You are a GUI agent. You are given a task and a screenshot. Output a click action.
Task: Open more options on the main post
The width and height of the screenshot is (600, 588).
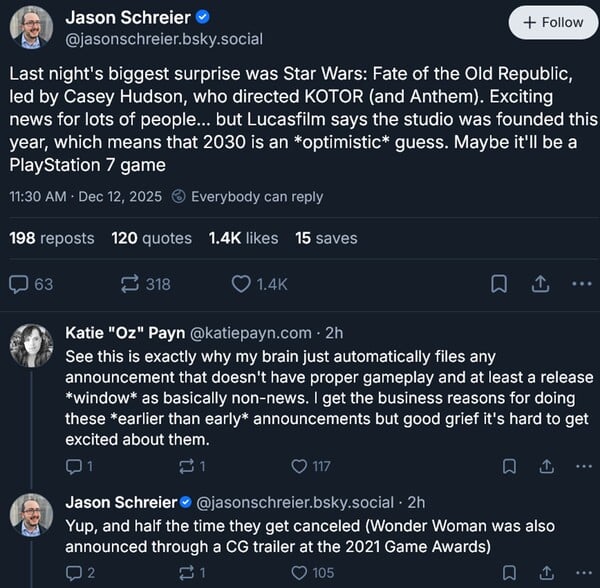[581, 284]
